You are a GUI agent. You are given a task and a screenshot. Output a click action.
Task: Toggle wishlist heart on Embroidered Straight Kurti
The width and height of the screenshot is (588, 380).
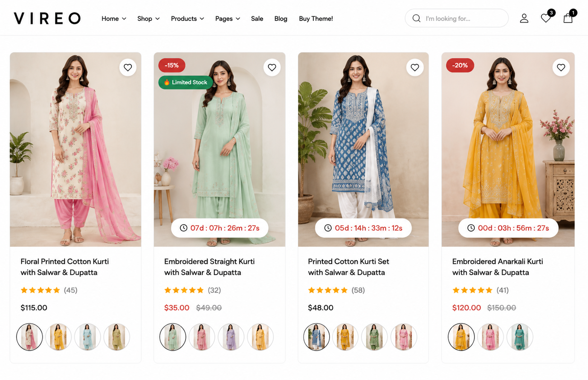click(x=272, y=67)
